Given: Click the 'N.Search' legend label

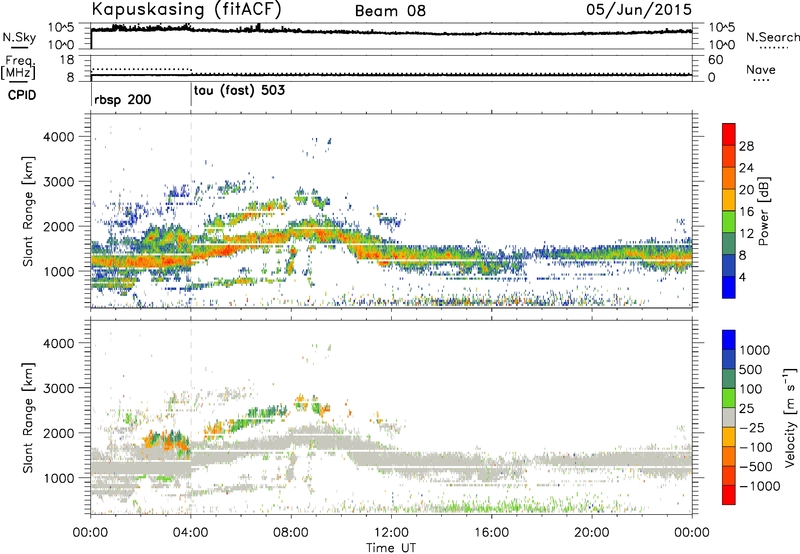Looking at the screenshot, I should point(772,37).
